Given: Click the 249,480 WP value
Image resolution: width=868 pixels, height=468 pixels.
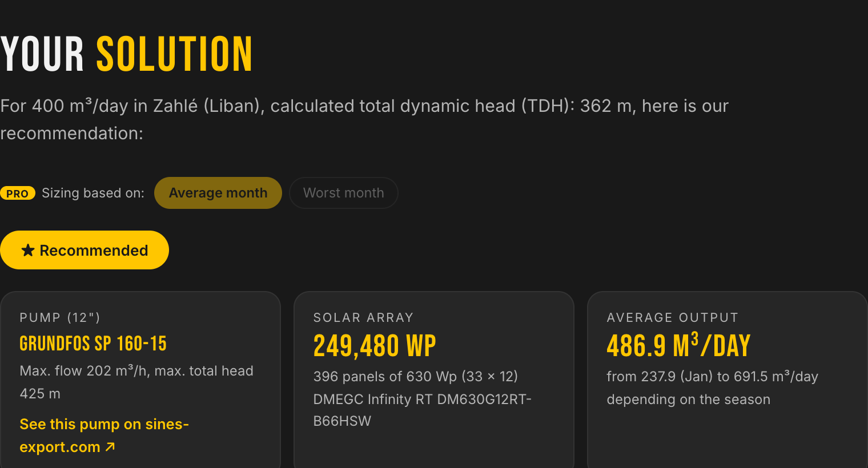Looking at the screenshot, I should (x=375, y=346).
